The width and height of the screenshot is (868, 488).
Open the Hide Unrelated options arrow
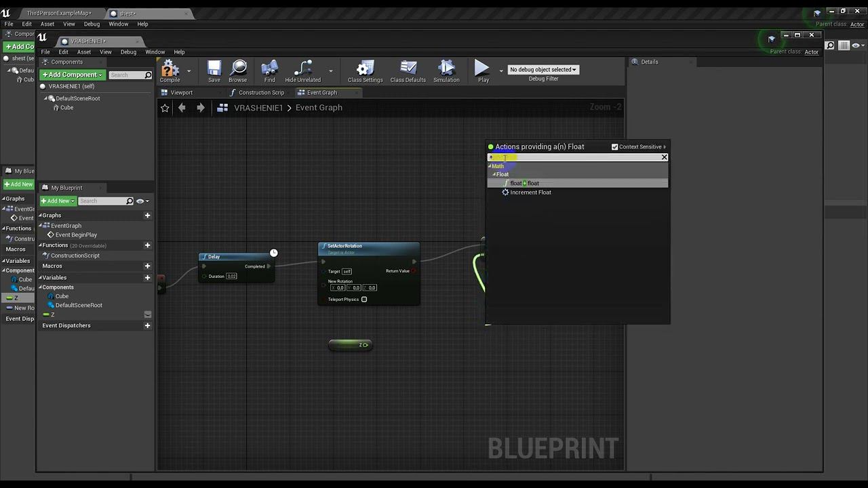coord(331,70)
